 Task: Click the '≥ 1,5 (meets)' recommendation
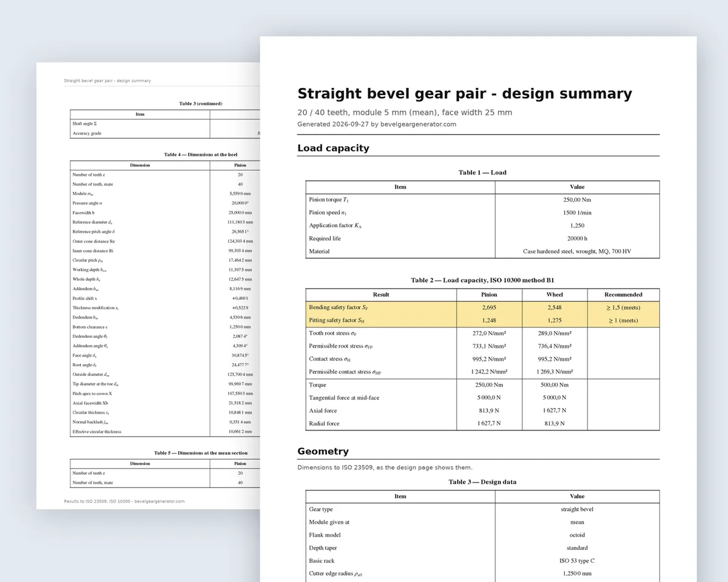tap(623, 307)
